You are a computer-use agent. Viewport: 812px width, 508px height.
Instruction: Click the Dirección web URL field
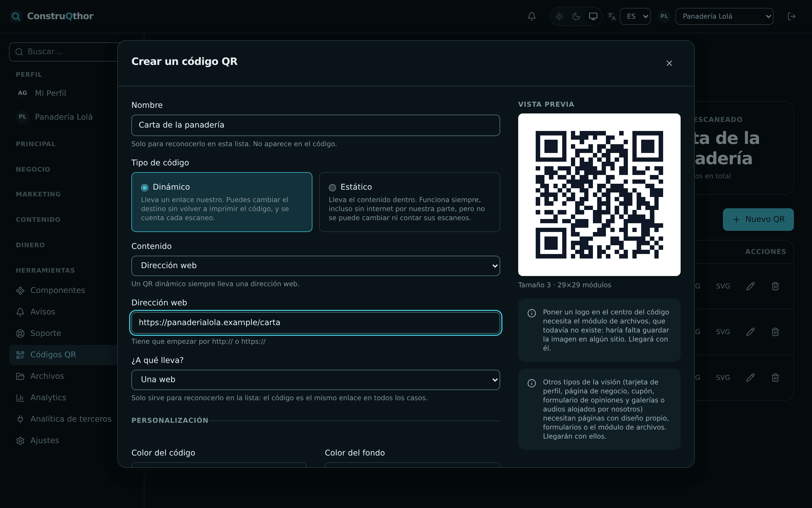point(315,323)
